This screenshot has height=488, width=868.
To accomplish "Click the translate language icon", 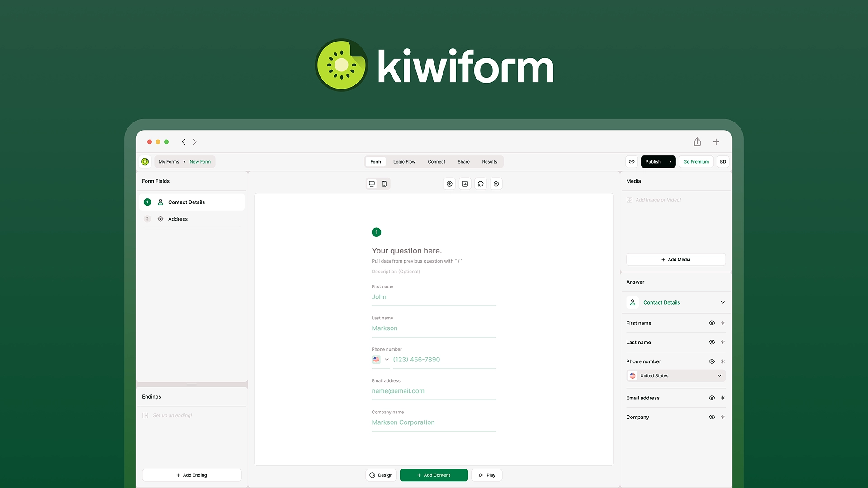I will 465,184.
